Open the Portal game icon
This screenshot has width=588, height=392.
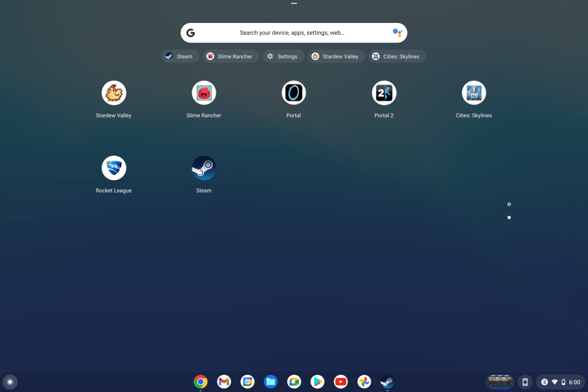pyautogui.click(x=293, y=93)
